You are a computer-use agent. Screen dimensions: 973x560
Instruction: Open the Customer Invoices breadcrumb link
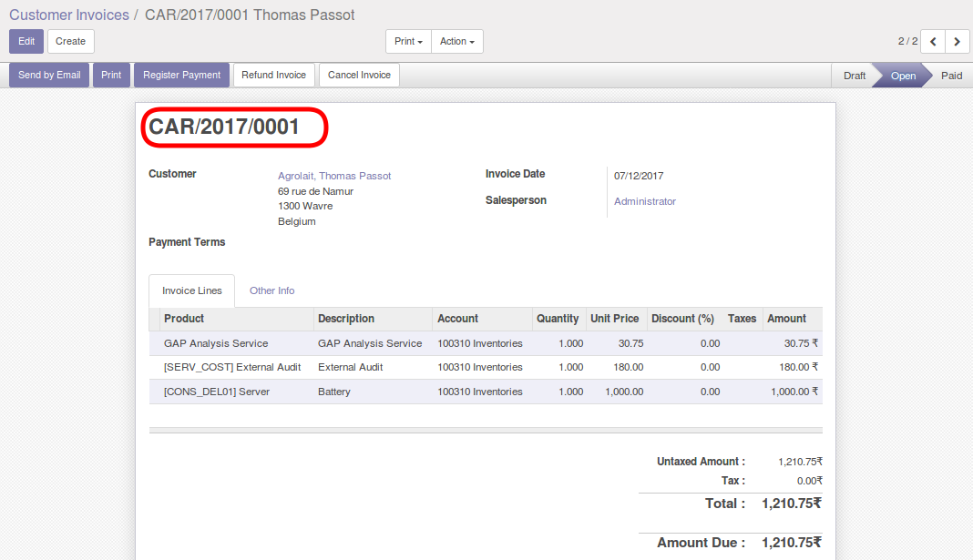(69, 15)
